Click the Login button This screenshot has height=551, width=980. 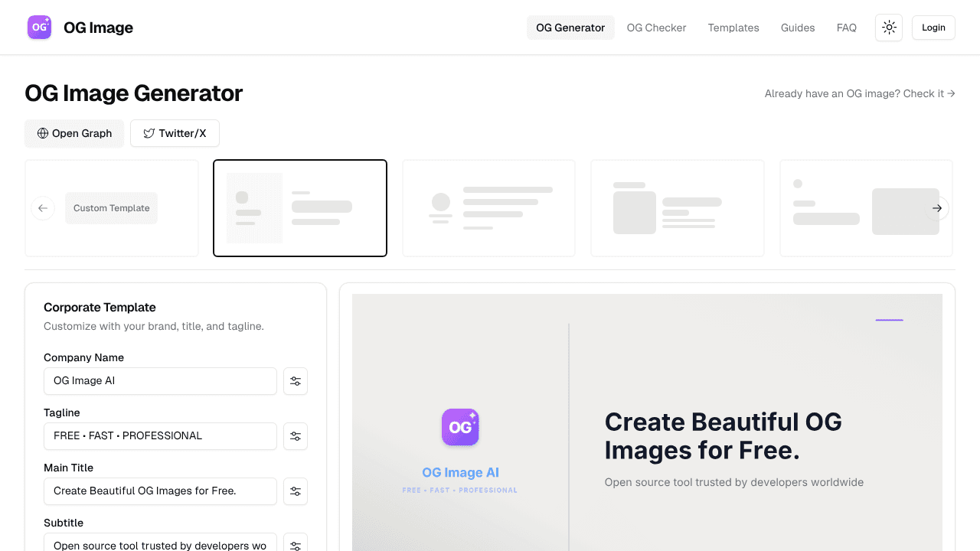coord(933,28)
